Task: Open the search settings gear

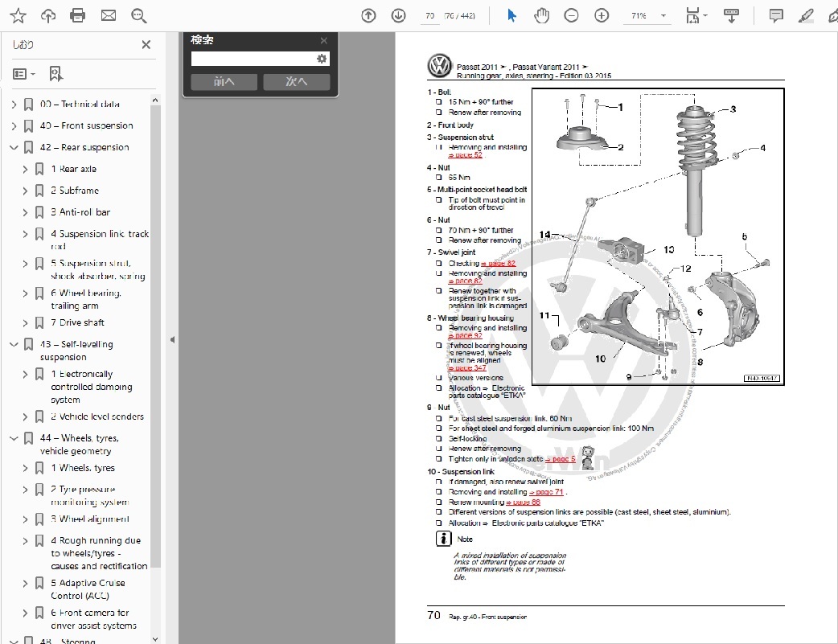Action: click(322, 59)
